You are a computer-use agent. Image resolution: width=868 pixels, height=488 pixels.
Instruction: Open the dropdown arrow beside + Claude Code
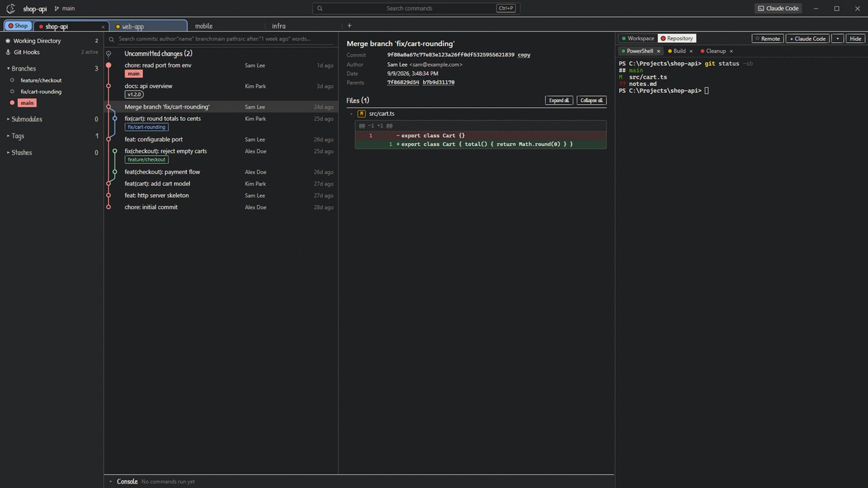pyautogui.click(x=838, y=38)
